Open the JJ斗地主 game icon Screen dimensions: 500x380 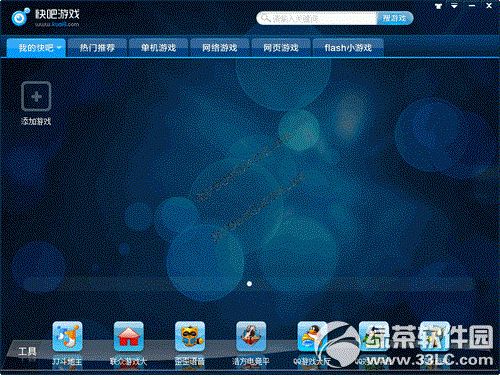pos(67,336)
